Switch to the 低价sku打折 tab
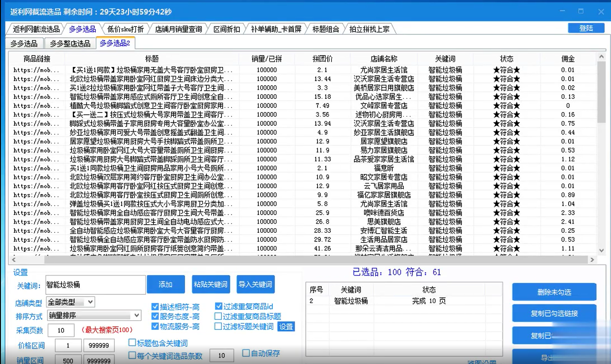The image size is (611, 364). click(125, 29)
